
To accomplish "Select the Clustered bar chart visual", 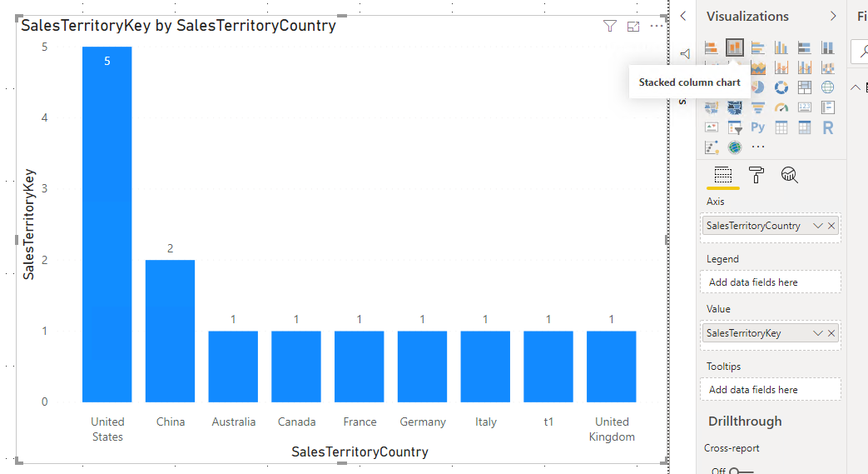I will point(758,47).
